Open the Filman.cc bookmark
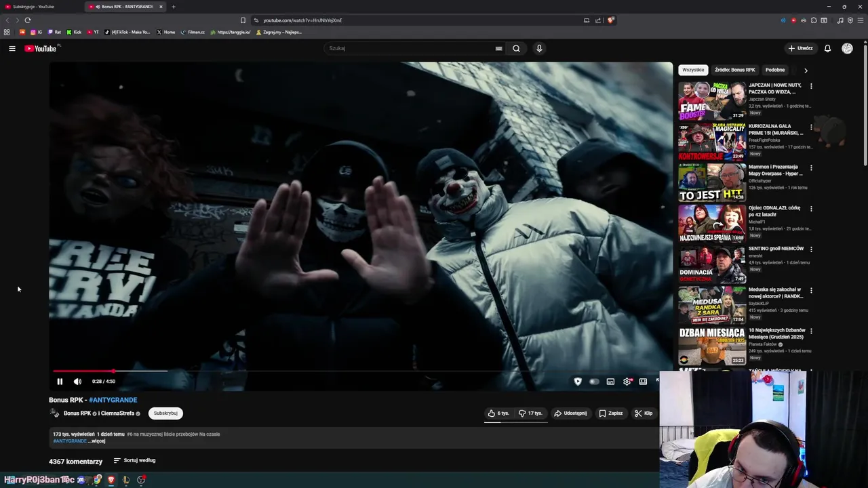 click(x=193, y=32)
